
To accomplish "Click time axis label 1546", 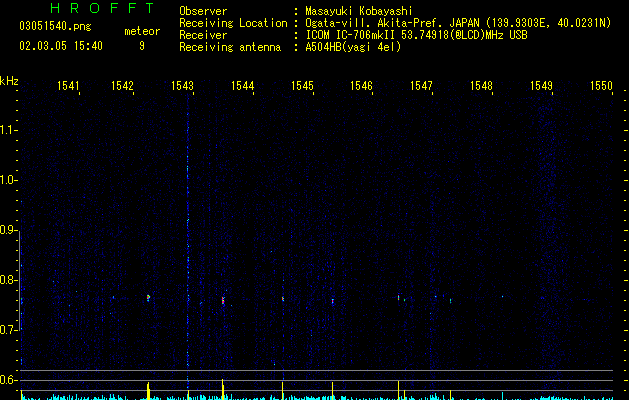I will coord(361,85).
